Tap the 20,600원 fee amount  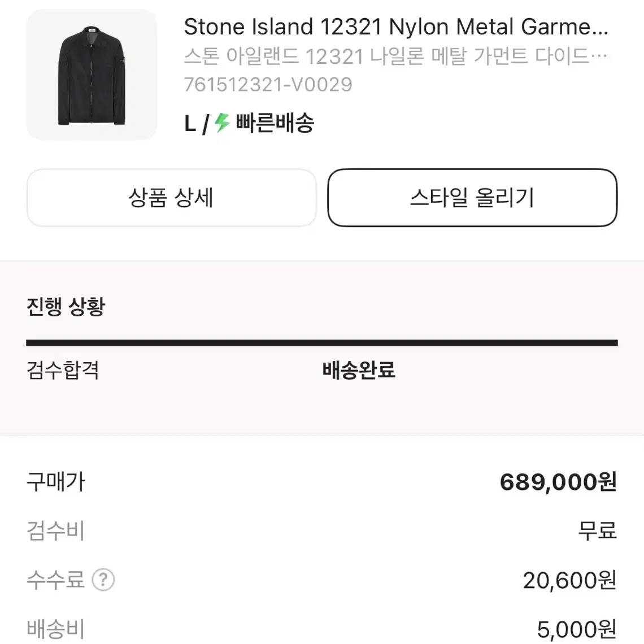(x=569, y=580)
